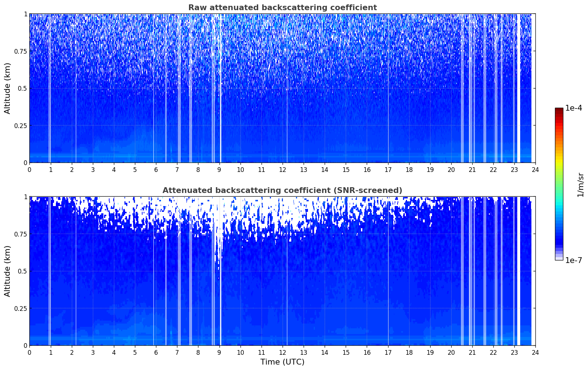Click altitude tick '0.25' on the SNR-screened plot
The width and height of the screenshot is (588, 370).
(x=21, y=308)
